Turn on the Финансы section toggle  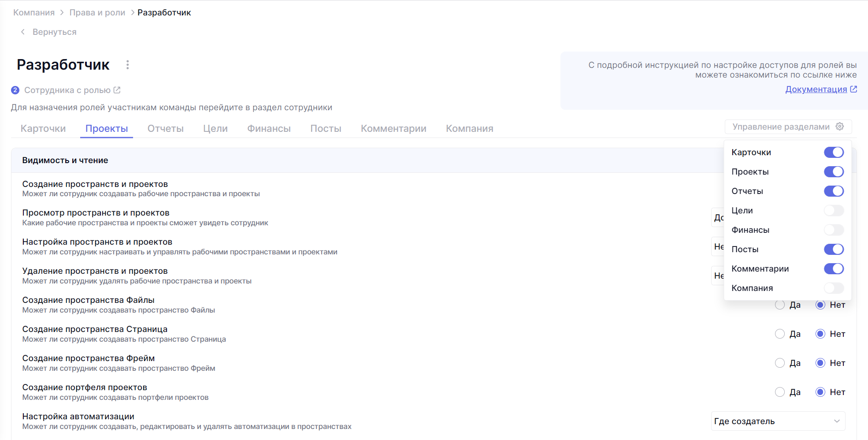(x=834, y=230)
